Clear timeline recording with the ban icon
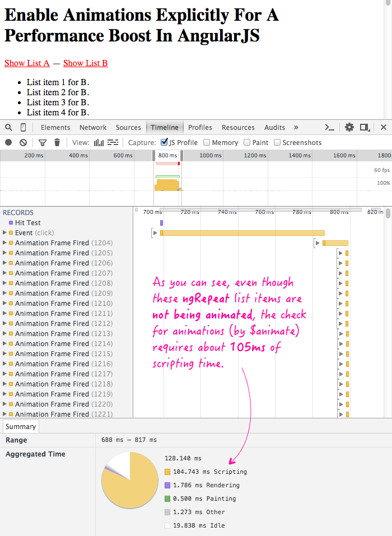This screenshot has width=392, height=536. pyautogui.click(x=23, y=143)
